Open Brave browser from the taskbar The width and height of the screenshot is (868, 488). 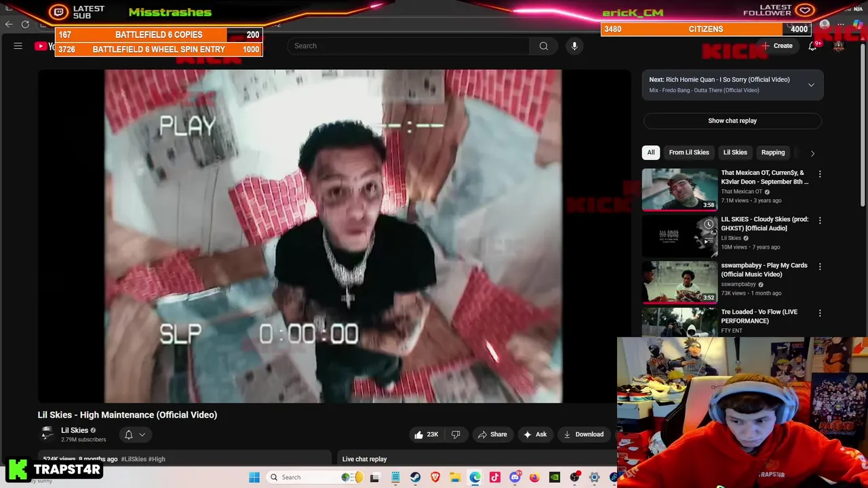(x=435, y=477)
